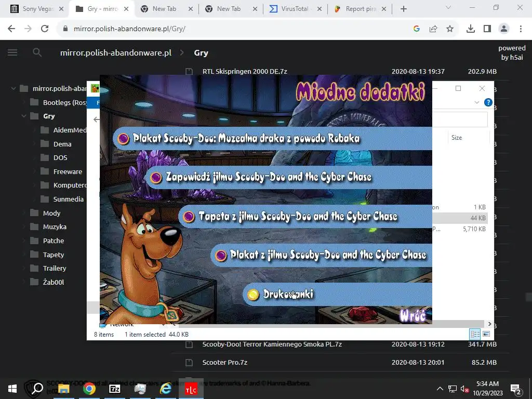The image size is (532, 399).
Task: Close the Gry - mirror tab
Action: point(126,9)
